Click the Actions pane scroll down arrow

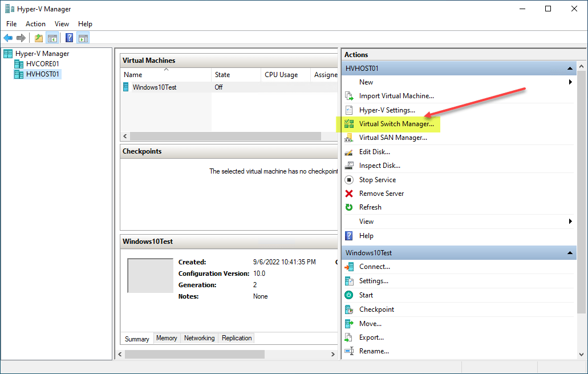[581, 355]
